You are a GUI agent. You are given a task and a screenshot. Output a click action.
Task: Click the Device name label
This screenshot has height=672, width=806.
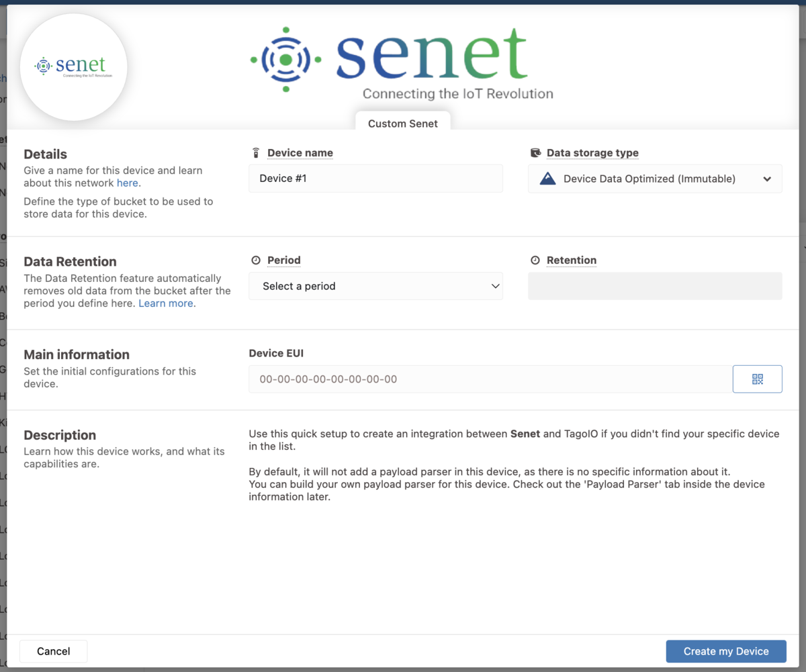click(300, 153)
